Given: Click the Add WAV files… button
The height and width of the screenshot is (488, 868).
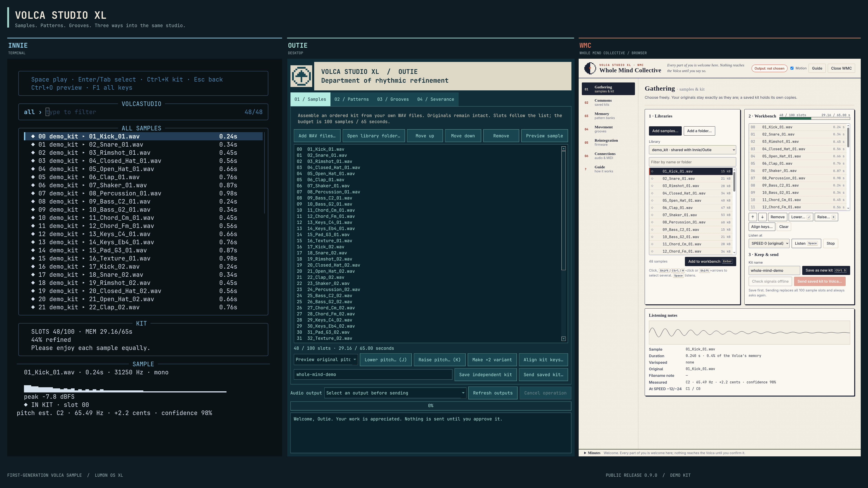Looking at the screenshot, I should pos(317,136).
